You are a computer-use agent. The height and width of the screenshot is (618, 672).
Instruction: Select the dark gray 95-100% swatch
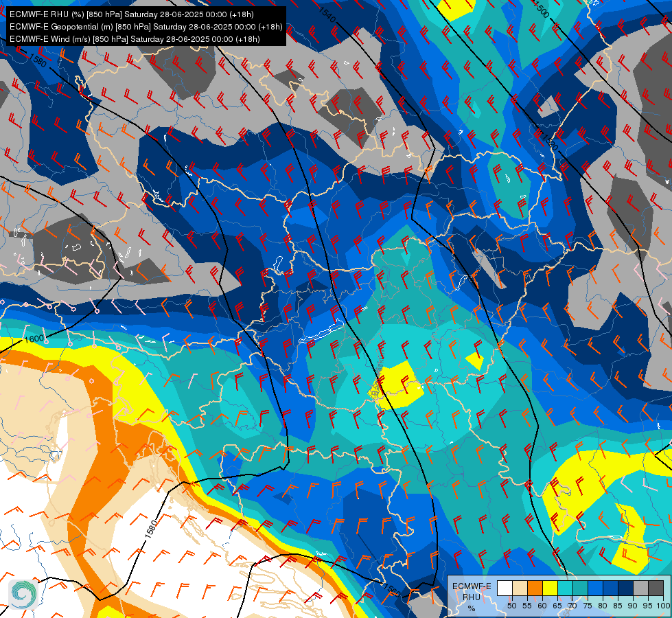(656, 588)
